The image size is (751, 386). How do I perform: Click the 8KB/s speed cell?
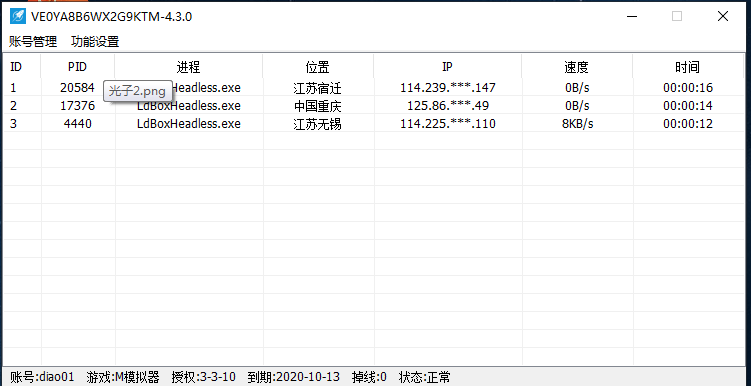(578, 124)
